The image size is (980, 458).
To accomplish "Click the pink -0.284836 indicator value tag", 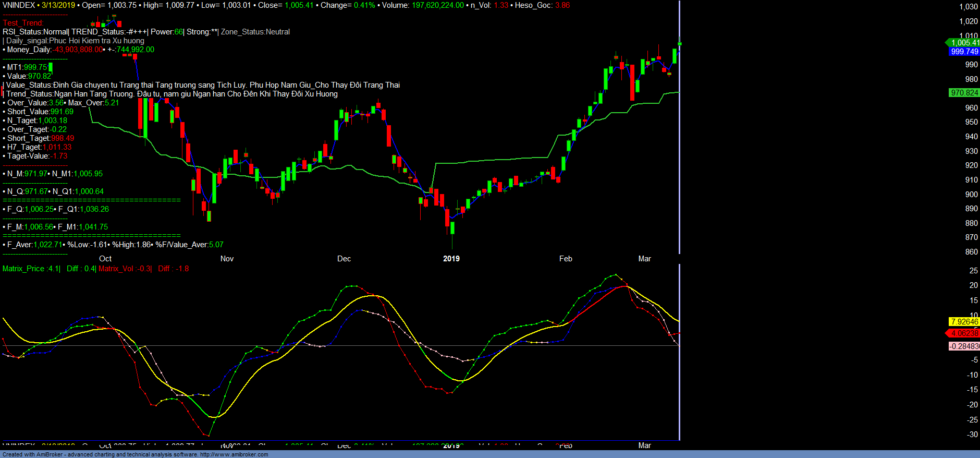I will pos(964,346).
